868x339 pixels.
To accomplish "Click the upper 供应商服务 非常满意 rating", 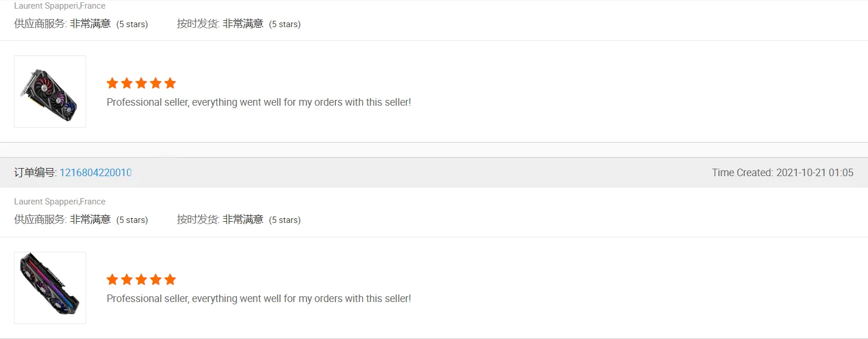I will tap(62, 24).
